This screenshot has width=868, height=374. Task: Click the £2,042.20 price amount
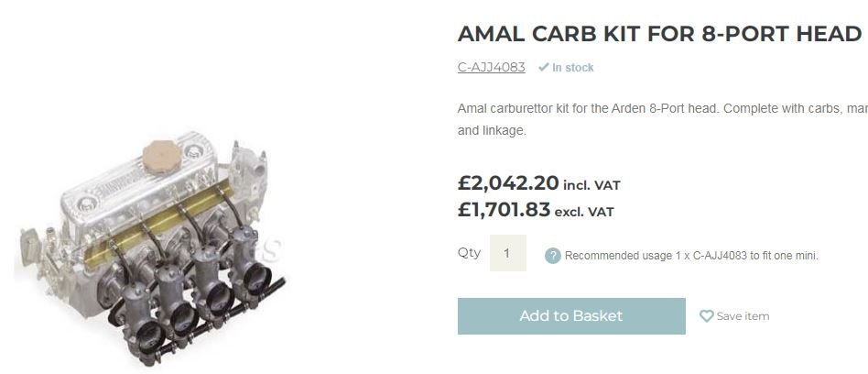[x=507, y=183]
